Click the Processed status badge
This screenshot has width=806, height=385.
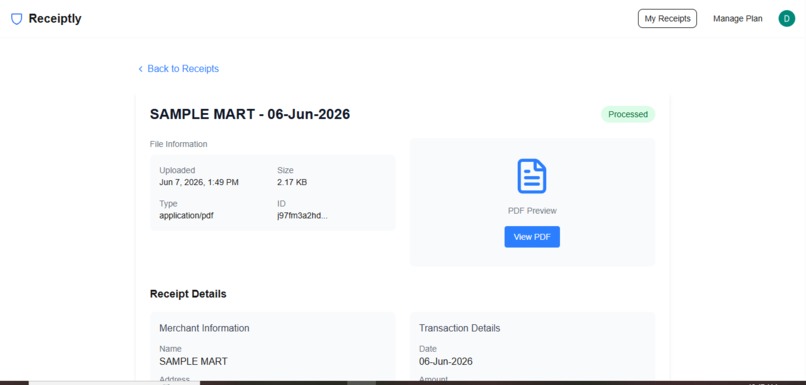point(628,114)
